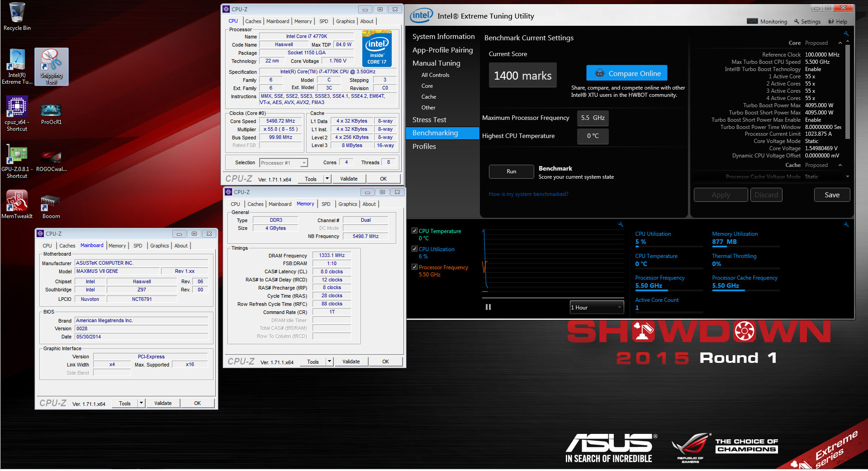868x471 pixels.
Task: Click wrench icon above proposed settings panel
Action: coord(846,33)
